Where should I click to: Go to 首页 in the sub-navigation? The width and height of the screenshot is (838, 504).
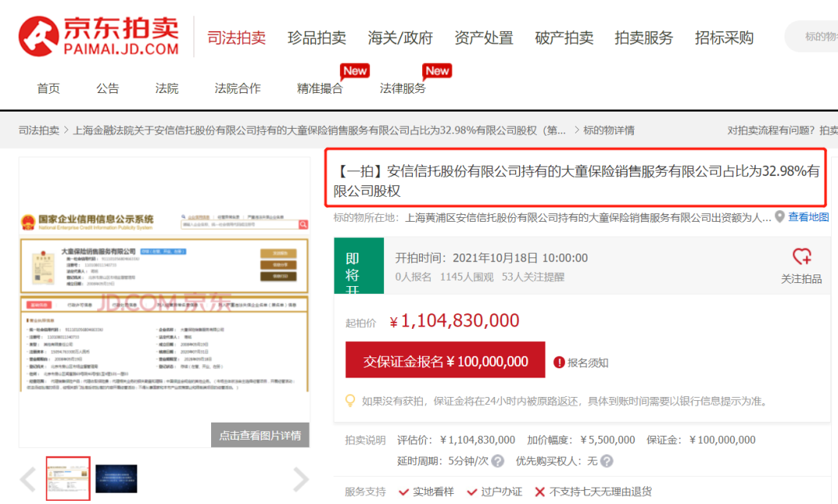coord(49,88)
